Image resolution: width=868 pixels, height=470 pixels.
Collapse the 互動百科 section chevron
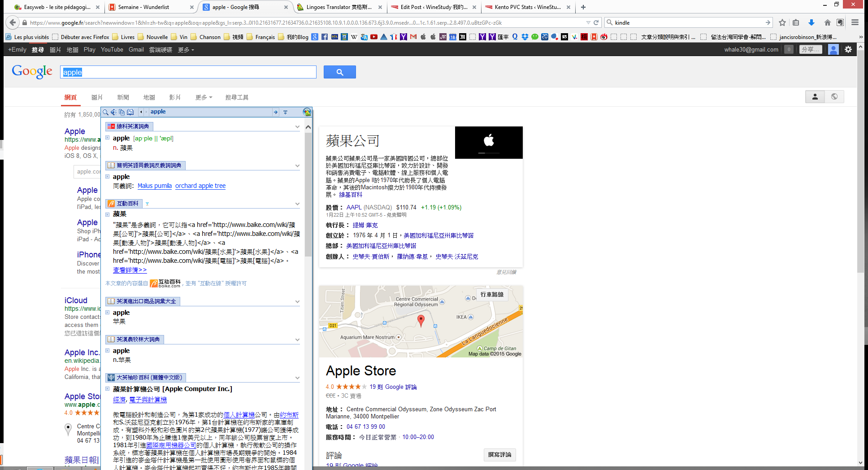pyautogui.click(x=297, y=204)
